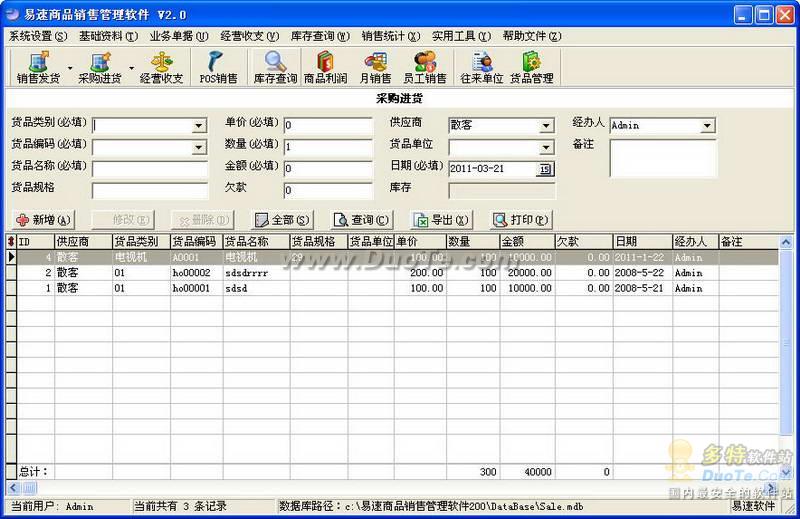Viewport: 800px width, 519px height.
Task: Expand the 经办人 Admin dropdown
Action: (707, 126)
